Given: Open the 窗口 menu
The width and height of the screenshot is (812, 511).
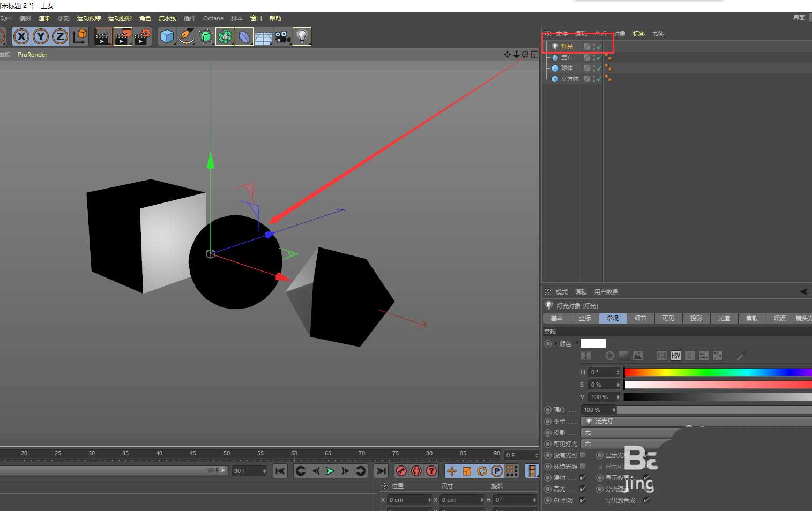Looking at the screenshot, I should tap(256, 18).
